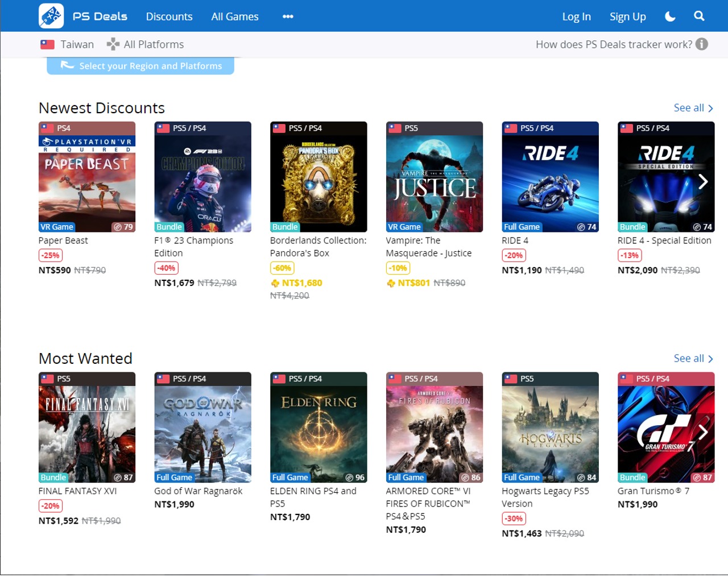Advance Most Wanted carousel with right arrow
728x577 pixels.
pos(703,432)
